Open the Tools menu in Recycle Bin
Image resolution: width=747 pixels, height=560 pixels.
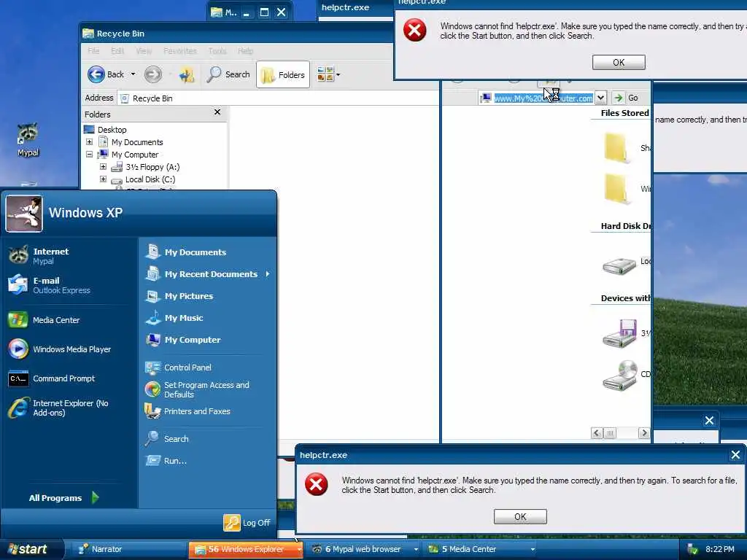217,50
